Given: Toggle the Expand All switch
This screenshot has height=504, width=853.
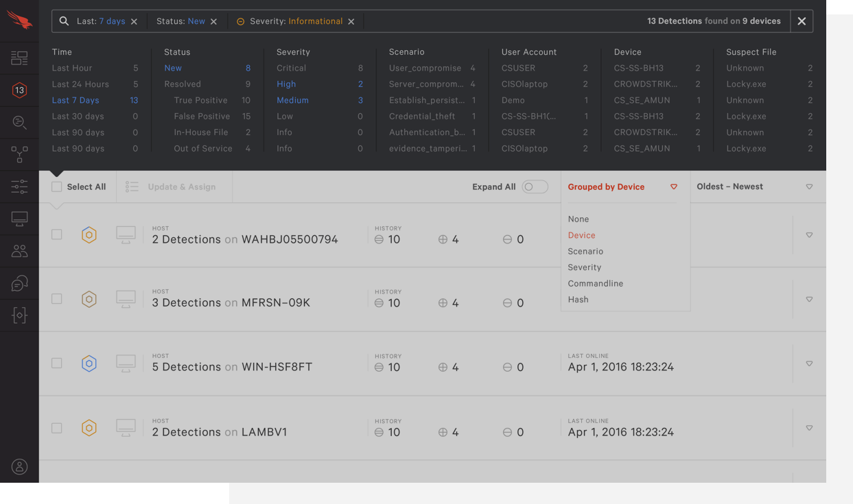Looking at the screenshot, I should coord(535,187).
